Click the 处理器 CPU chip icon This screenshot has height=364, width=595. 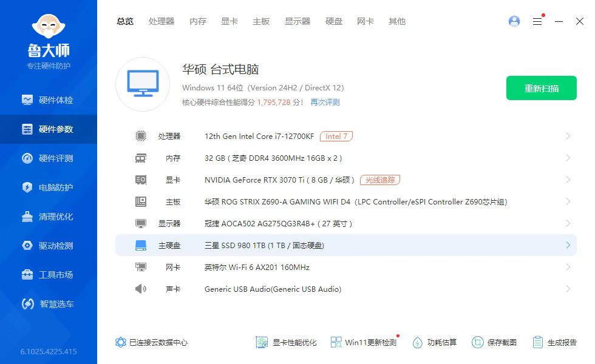pyautogui.click(x=141, y=136)
